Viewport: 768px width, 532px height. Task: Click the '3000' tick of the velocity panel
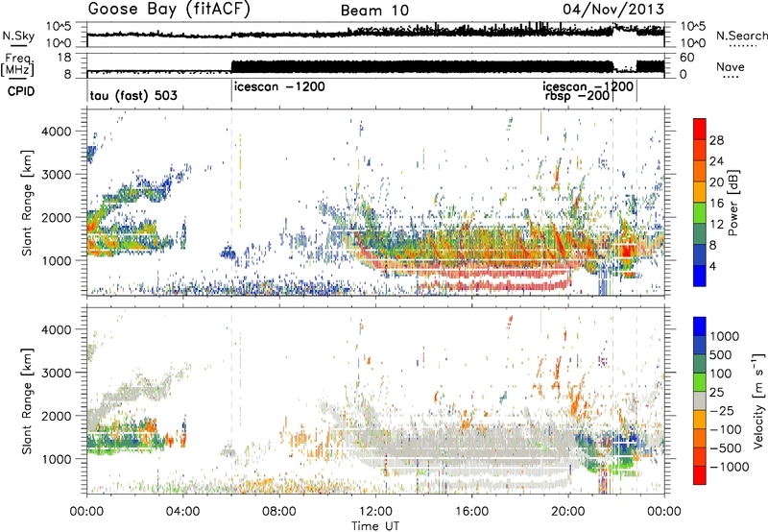[x=57, y=373]
